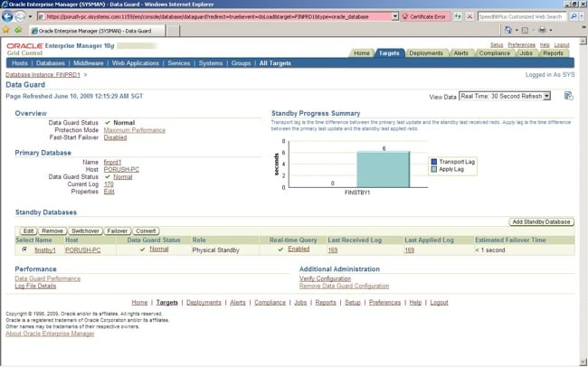The height and width of the screenshot is (367, 588).
Task: Open the Services subtab
Action: tap(179, 63)
